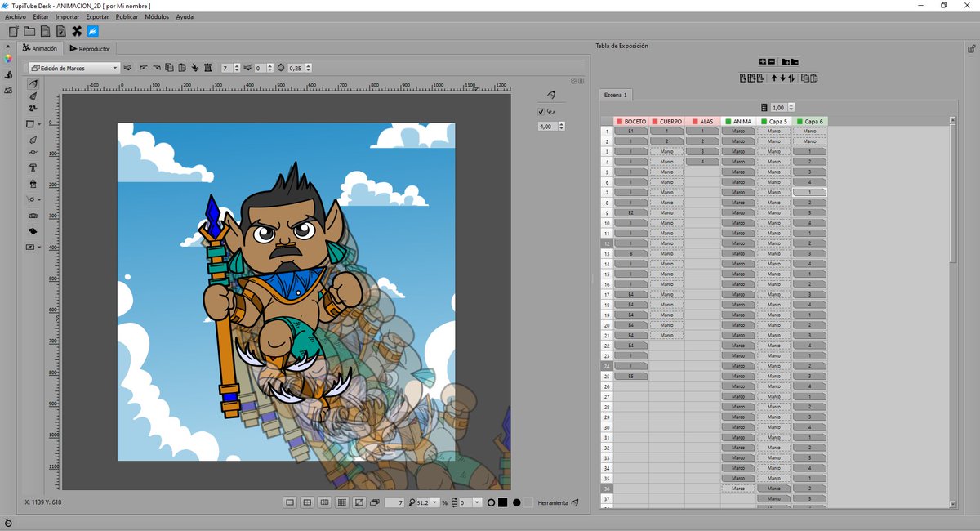The width and height of the screenshot is (980, 531).
Task: Click the Close project X icon
Action: click(77, 31)
